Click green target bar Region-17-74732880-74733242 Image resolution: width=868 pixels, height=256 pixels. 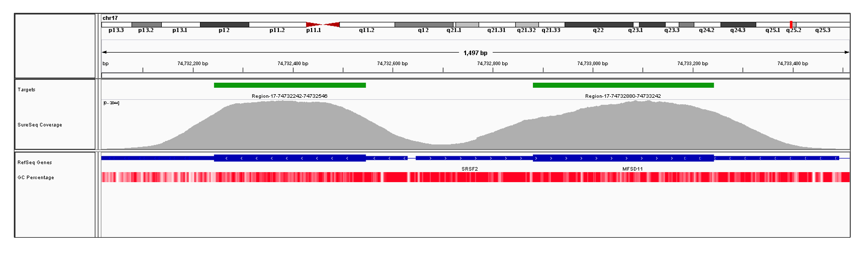pyautogui.click(x=623, y=85)
